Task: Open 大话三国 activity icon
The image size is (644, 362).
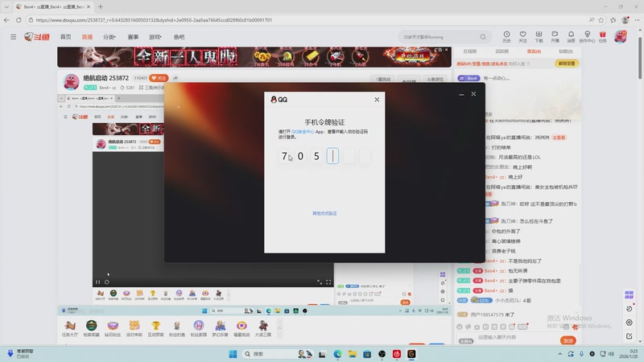Action: tap(263, 328)
